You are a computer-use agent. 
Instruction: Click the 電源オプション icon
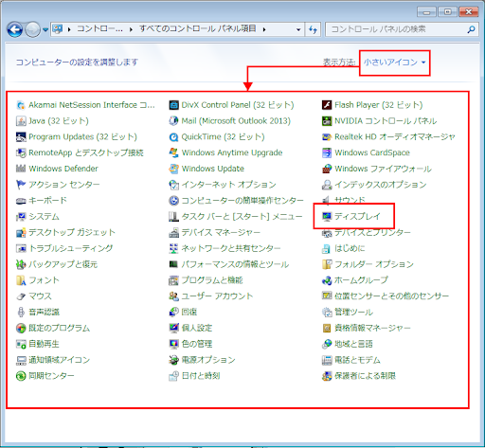click(x=173, y=360)
